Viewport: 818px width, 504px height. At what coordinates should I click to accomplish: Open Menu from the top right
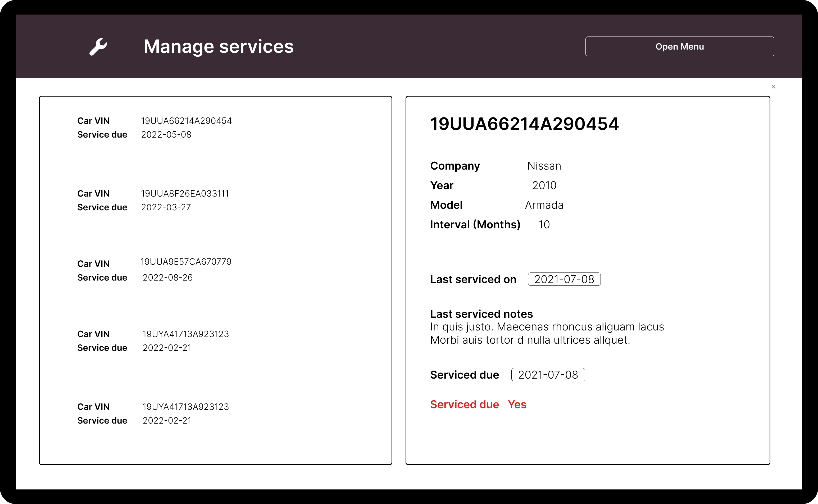pyautogui.click(x=680, y=46)
